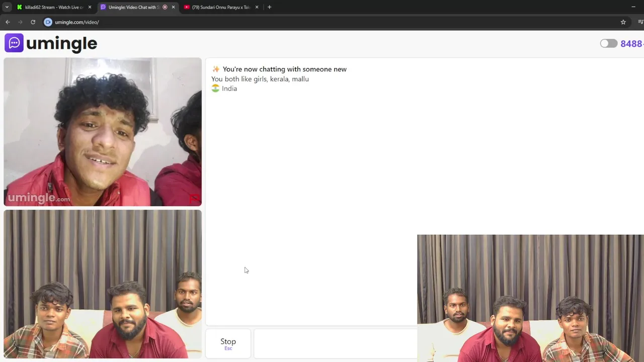Click the India flag icon
The image size is (644, 362).
pos(215,88)
